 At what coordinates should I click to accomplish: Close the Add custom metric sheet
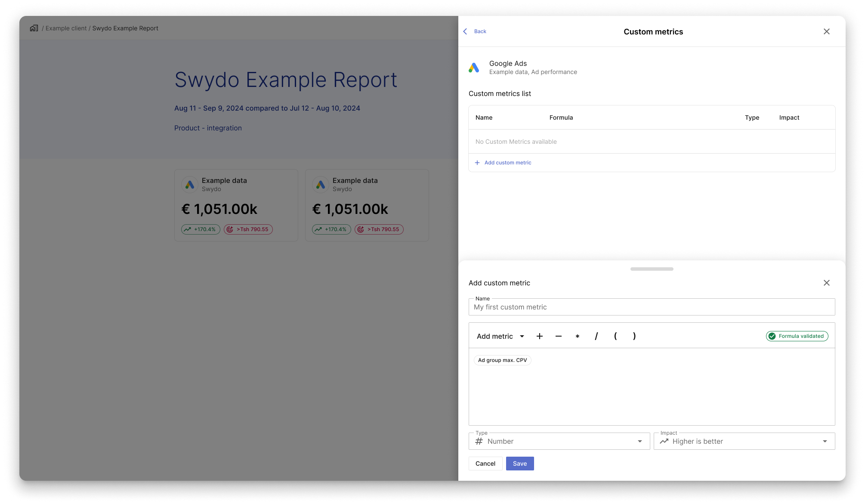pos(827,283)
